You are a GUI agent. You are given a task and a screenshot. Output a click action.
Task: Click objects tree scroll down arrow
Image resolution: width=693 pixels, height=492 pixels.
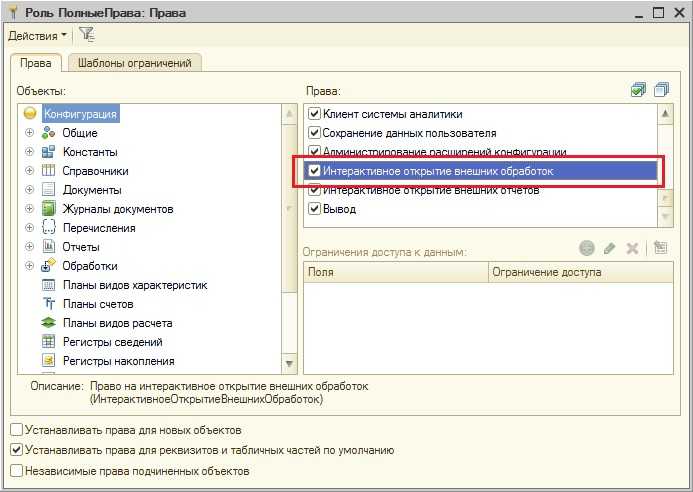tap(289, 364)
